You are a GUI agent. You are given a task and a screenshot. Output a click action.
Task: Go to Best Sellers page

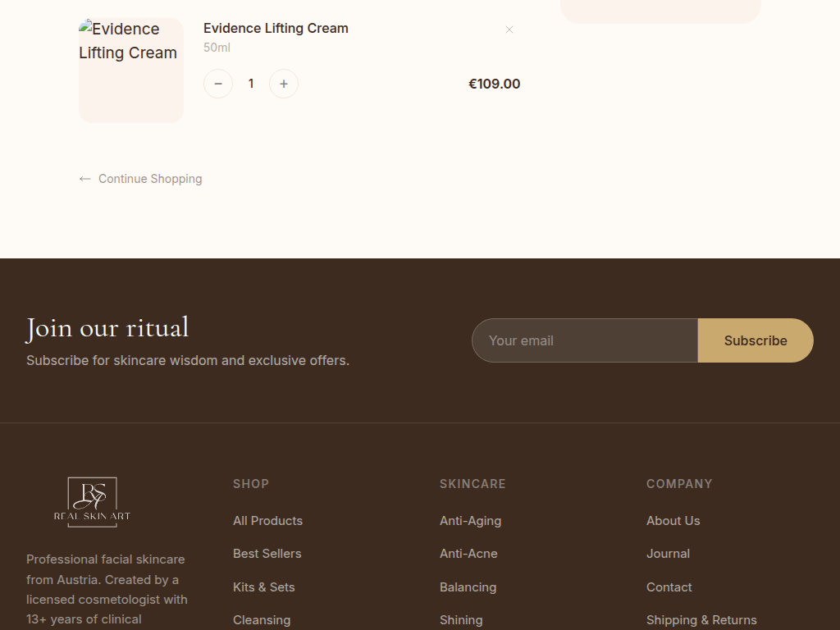(267, 554)
